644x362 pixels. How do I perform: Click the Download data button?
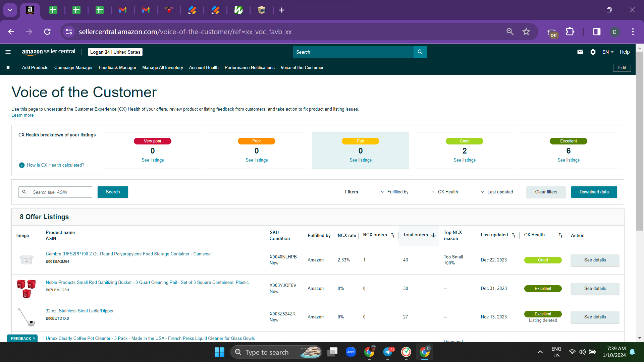click(594, 192)
